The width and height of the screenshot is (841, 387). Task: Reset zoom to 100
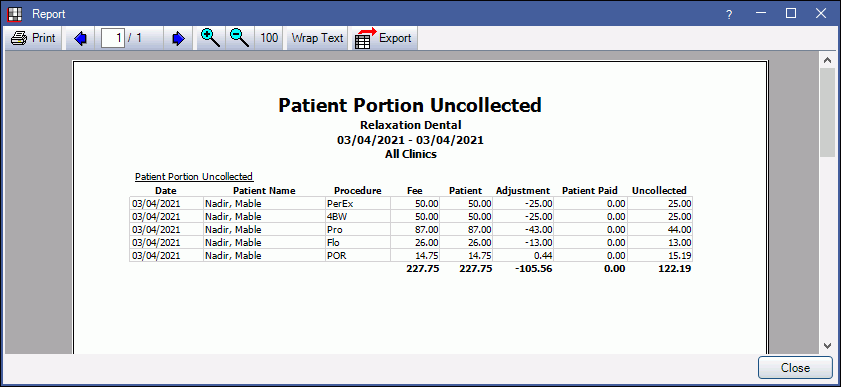click(x=269, y=38)
